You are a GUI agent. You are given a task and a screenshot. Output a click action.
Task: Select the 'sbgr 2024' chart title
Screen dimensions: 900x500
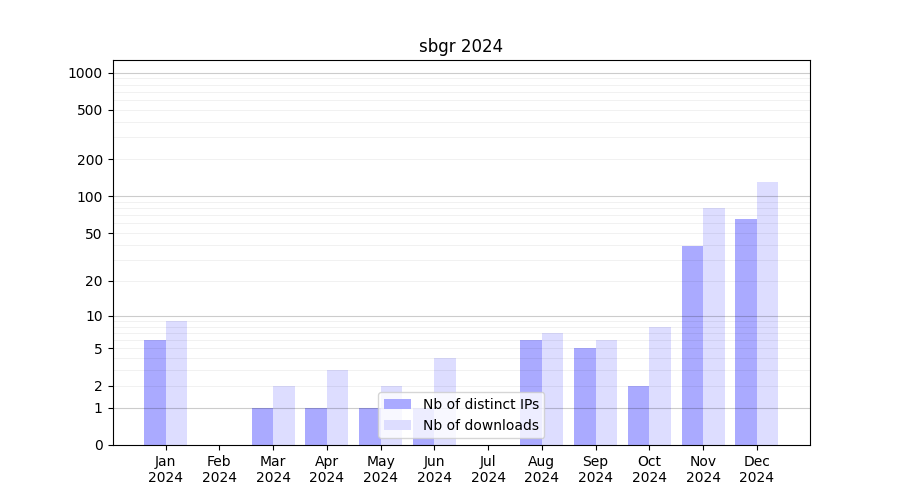[x=460, y=46]
